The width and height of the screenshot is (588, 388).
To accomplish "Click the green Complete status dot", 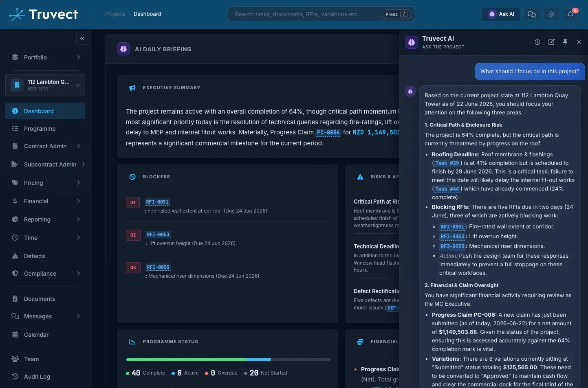I will tap(128, 373).
